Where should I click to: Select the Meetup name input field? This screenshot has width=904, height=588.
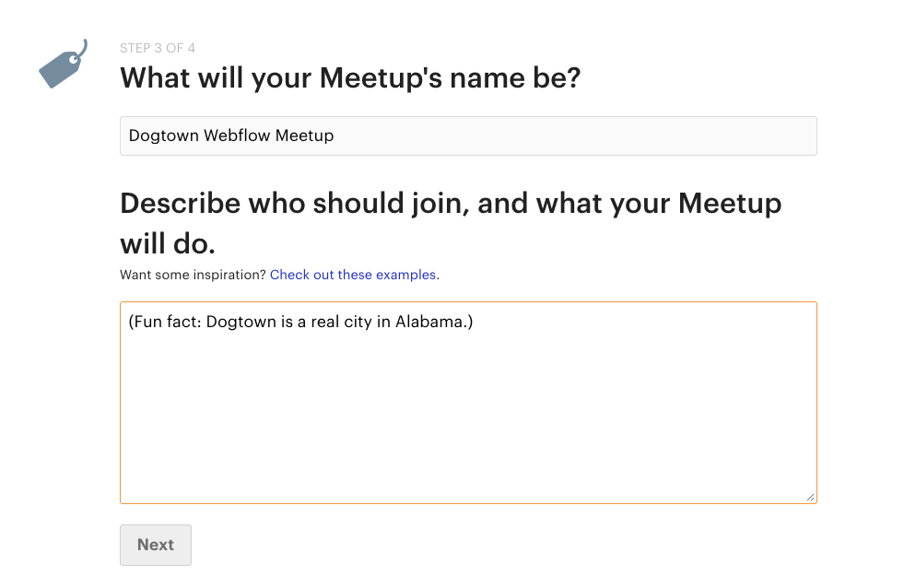tap(468, 136)
